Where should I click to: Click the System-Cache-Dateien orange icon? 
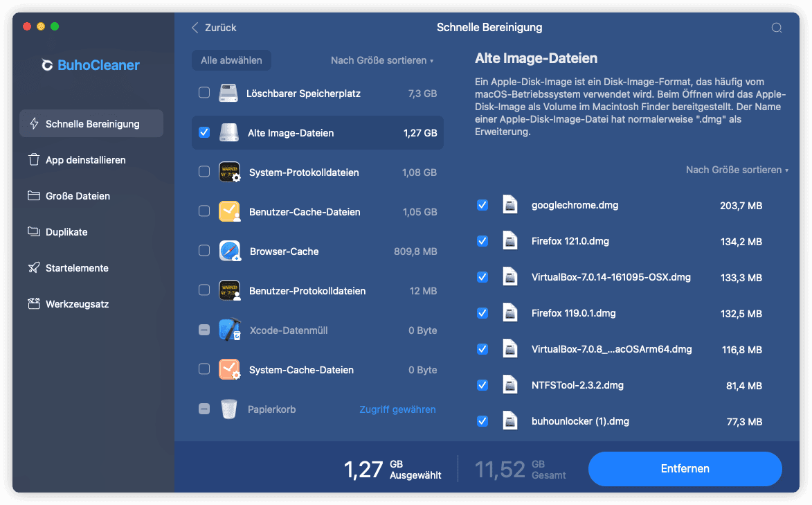(229, 369)
